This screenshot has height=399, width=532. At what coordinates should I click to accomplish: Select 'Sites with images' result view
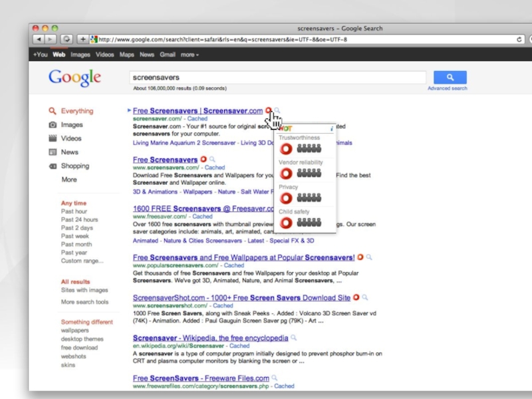(84, 290)
